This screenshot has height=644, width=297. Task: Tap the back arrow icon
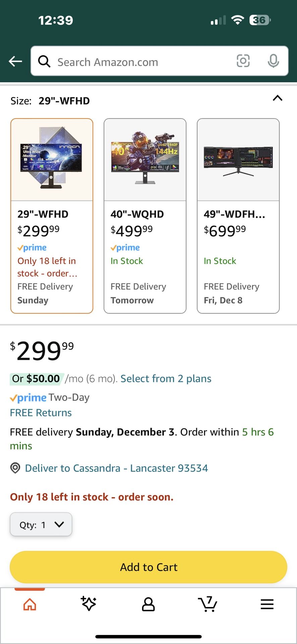(x=15, y=61)
